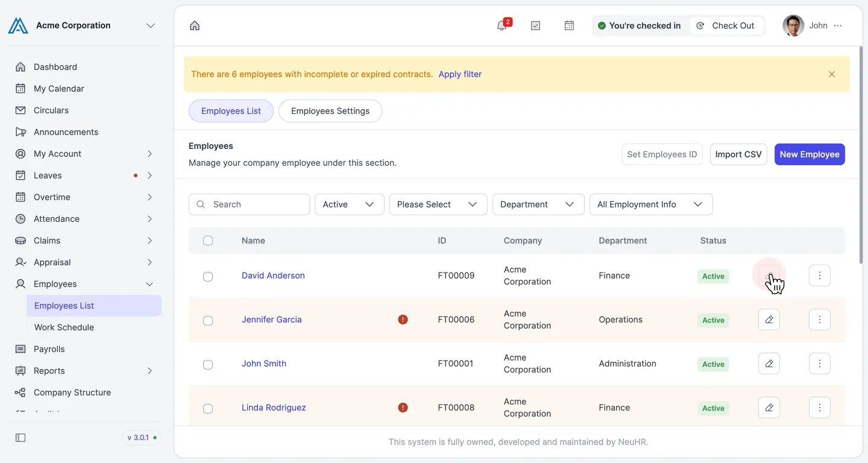Open more options for David Anderson
The height and width of the screenshot is (463, 868).
(x=820, y=276)
